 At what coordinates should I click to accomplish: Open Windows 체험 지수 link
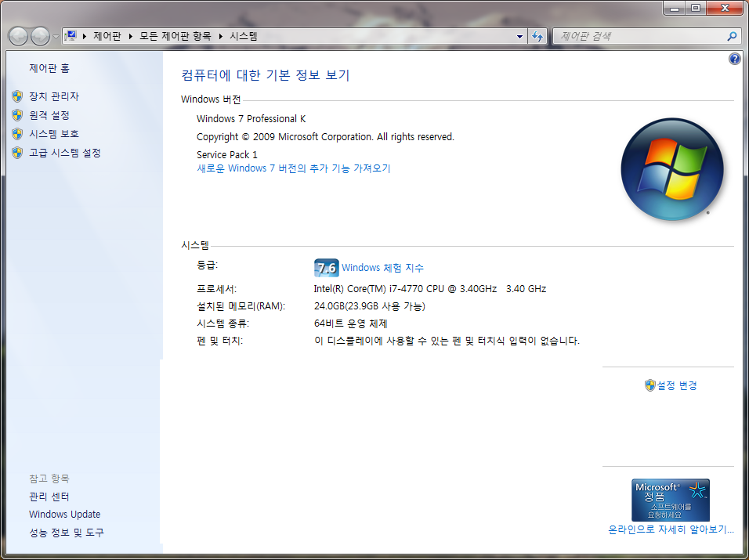click(382, 268)
